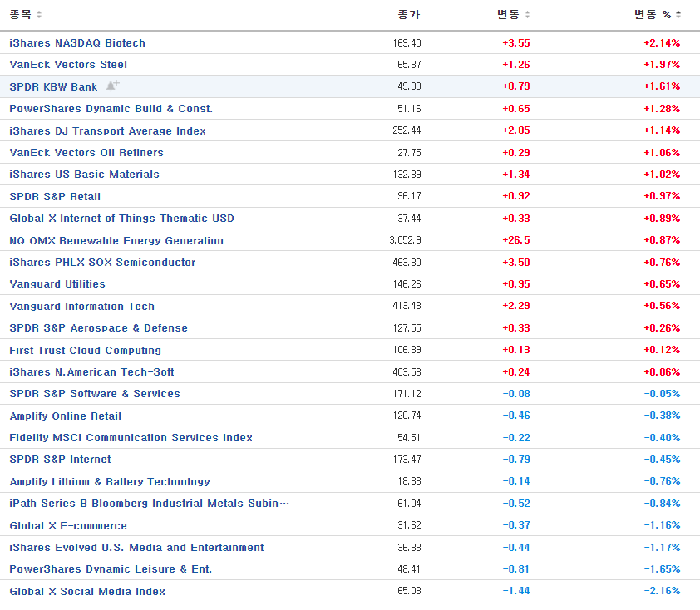The height and width of the screenshot is (610, 700).
Task: Click closing price 61.04
Action: tap(409, 504)
